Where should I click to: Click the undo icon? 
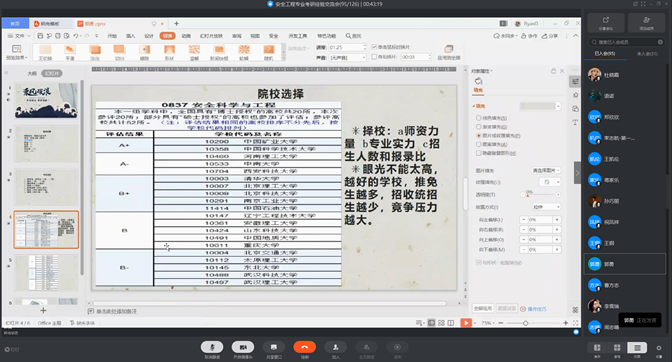76,36
